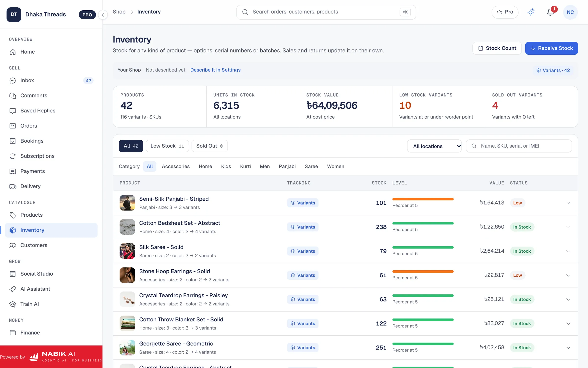Open the Describe It in Settings link
588x368 pixels.
[x=215, y=70]
